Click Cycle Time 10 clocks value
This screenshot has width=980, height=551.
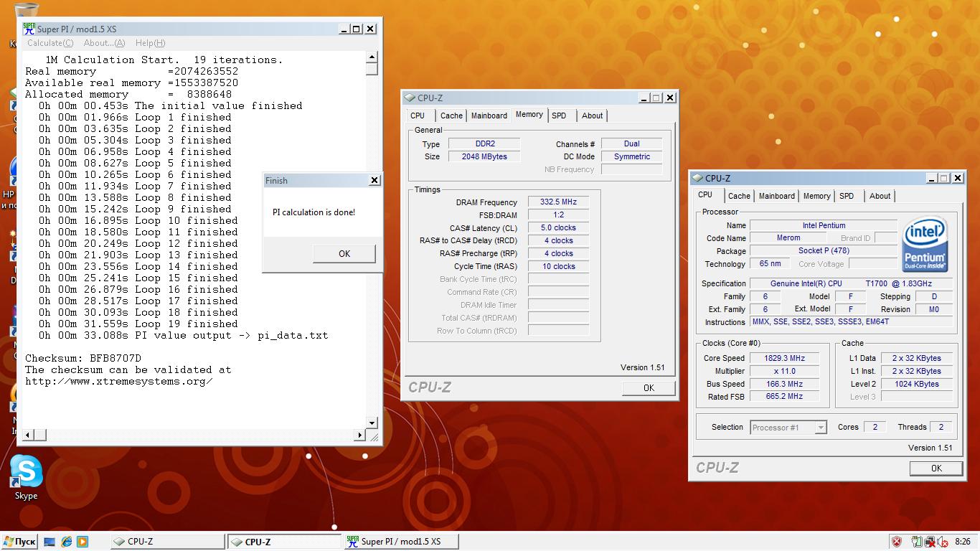coord(558,267)
